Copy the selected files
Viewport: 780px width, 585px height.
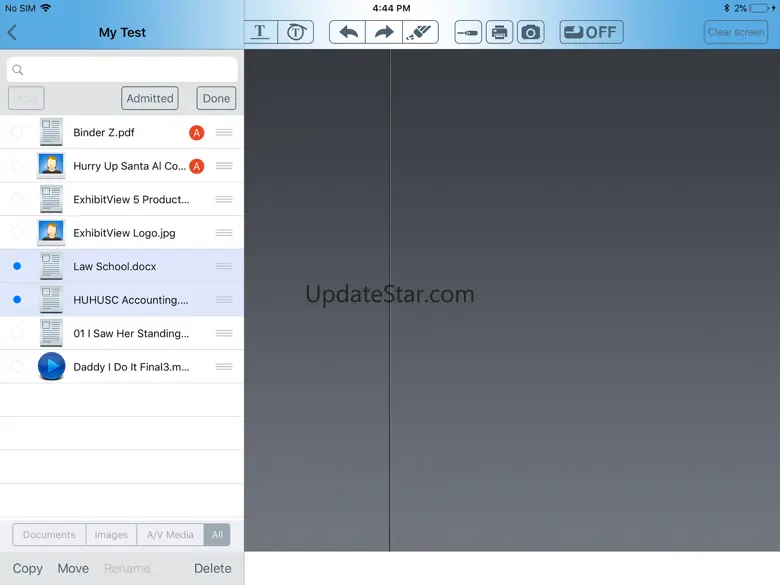point(27,568)
